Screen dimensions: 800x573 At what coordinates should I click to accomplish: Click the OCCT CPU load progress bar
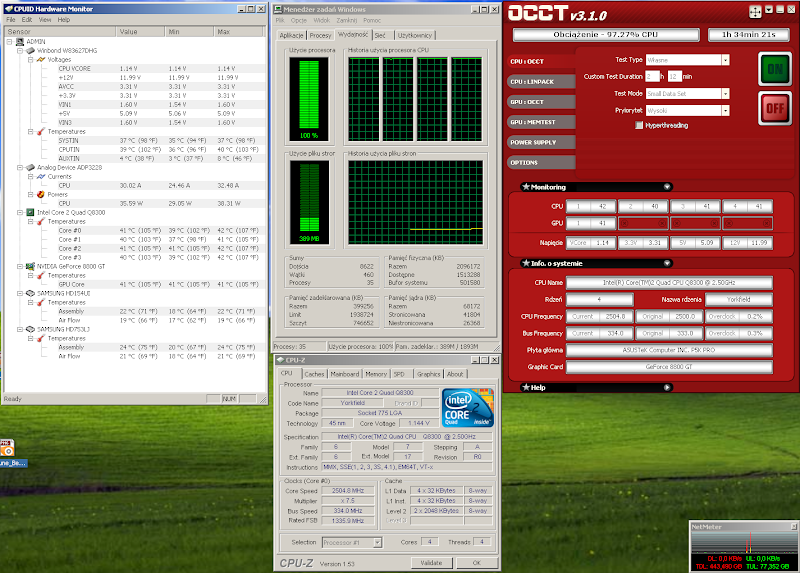click(606, 35)
